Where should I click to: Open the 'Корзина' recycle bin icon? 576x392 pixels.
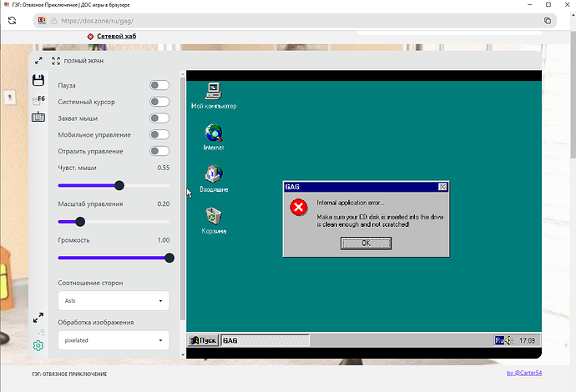[214, 217]
